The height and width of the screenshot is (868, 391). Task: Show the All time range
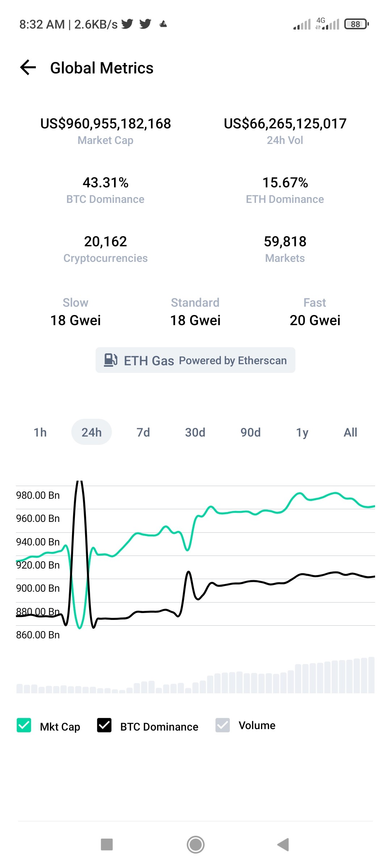point(350,432)
